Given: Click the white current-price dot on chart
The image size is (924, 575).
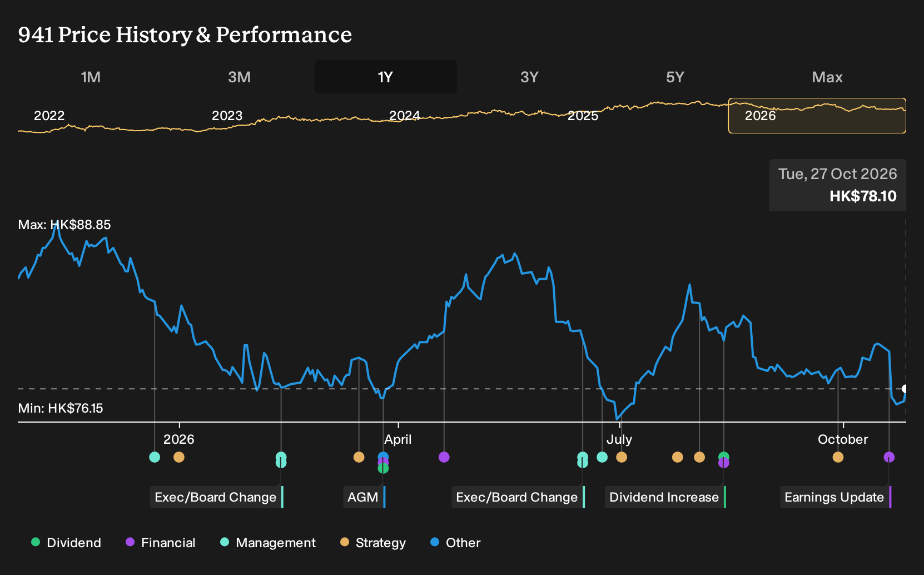Looking at the screenshot, I should [905, 389].
